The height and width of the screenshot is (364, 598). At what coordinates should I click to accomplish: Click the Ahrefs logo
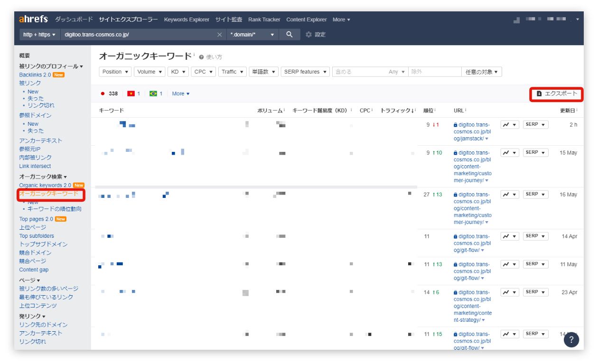pos(33,19)
